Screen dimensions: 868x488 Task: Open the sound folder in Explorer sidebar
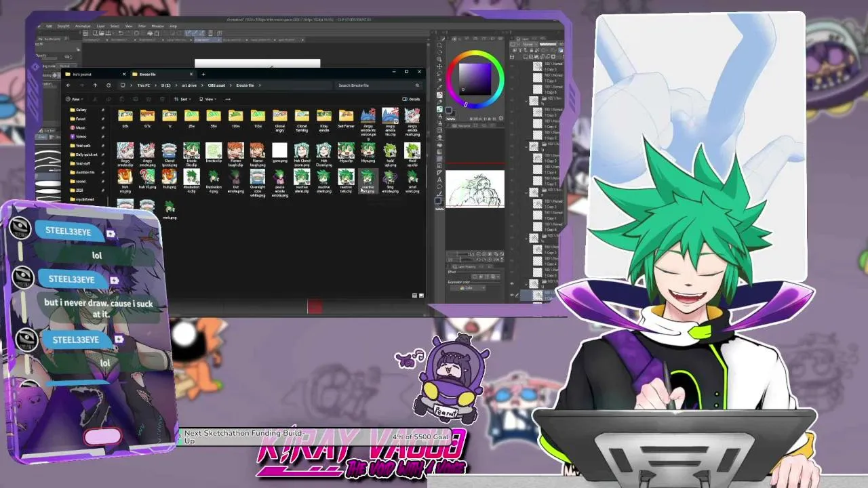pyautogui.click(x=79, y=181)
